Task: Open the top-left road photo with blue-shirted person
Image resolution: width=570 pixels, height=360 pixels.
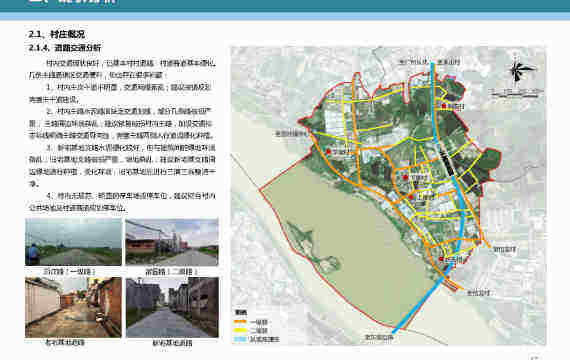Action: [x=73, y=242]
